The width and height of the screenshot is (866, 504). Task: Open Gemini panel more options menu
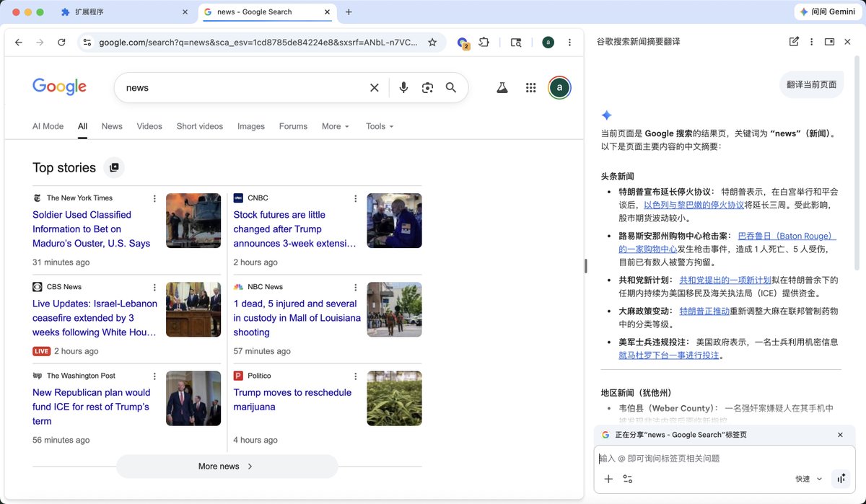point(812,42)
